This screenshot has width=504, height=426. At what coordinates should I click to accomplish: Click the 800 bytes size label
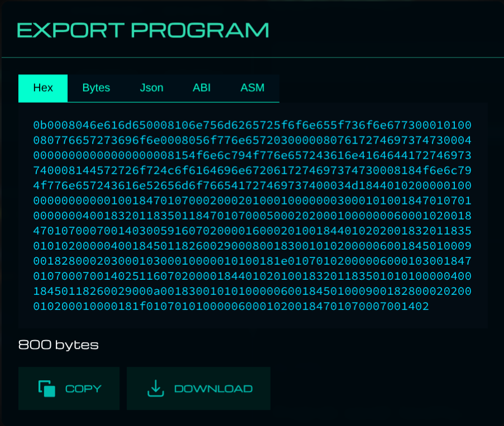(x=59, y=345)
